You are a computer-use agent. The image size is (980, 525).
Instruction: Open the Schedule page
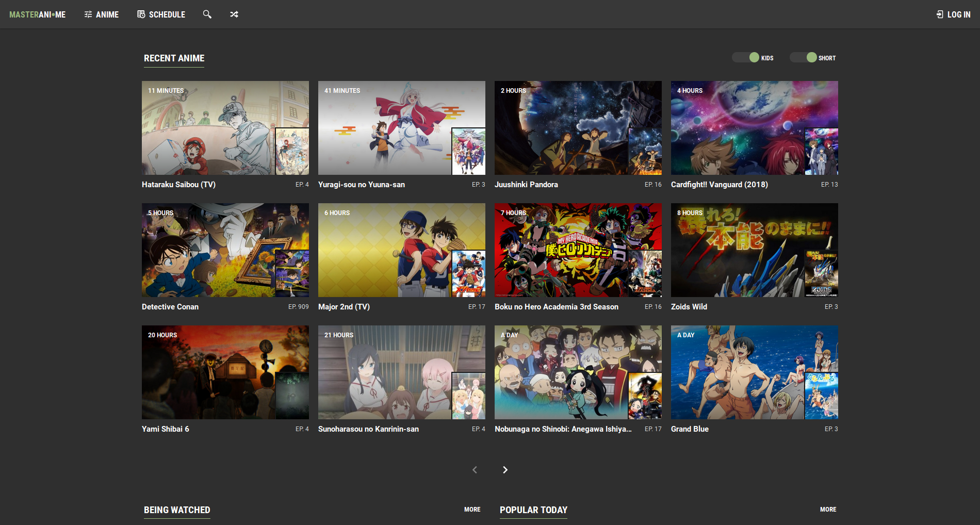[161, 14]
